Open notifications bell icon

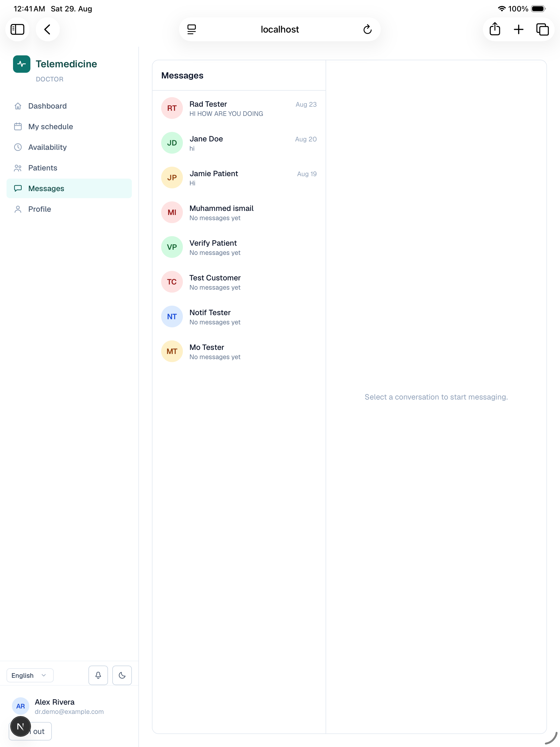point(98,675)
